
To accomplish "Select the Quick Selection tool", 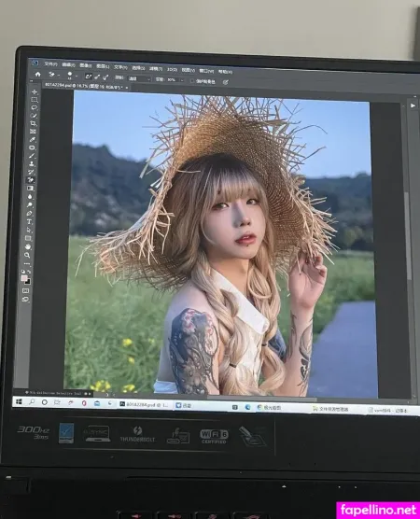I will coord(34,116).
